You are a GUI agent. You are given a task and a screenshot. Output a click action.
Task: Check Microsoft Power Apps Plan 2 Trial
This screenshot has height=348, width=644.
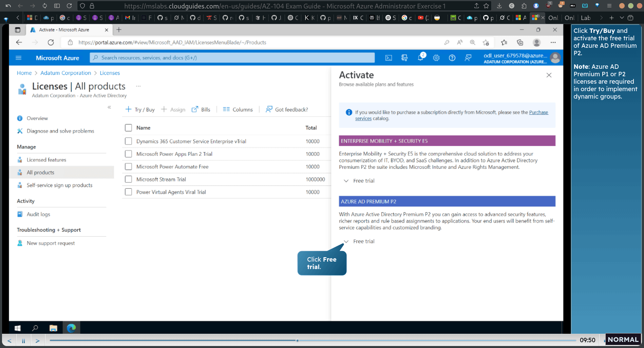(x=128, y=154)
